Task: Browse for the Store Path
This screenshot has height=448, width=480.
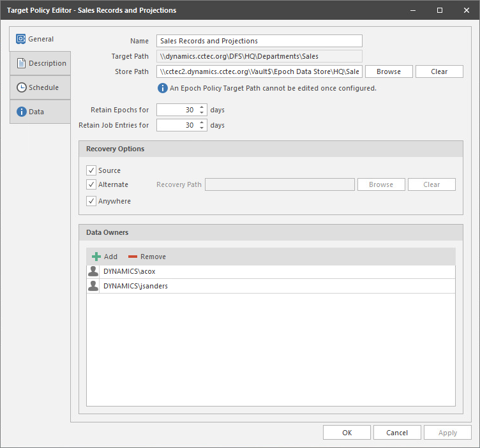Action: pyautogui.click(x=389, y=71)
